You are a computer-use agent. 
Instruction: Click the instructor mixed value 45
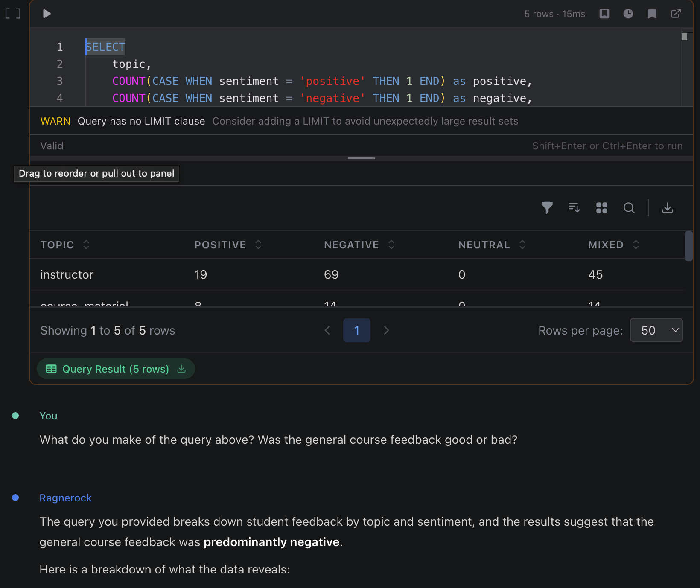click(x=595, y=275)
